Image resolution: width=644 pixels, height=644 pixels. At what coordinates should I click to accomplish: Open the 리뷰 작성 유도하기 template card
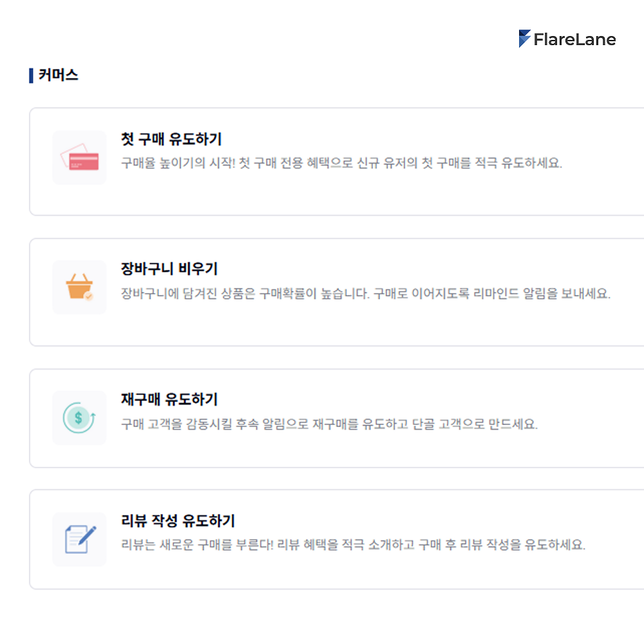click(x=337, y=539)
